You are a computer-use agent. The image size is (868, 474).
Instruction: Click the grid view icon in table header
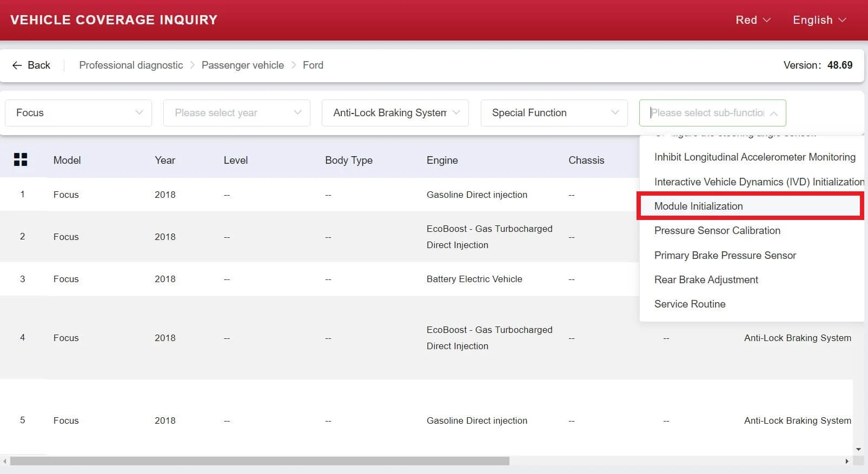coord(21,159)
